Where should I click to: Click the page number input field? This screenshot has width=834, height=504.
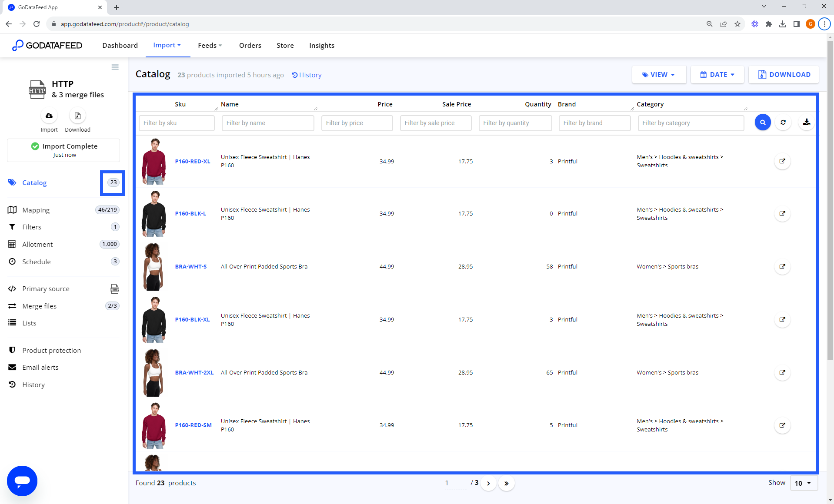tap(455, 483)
